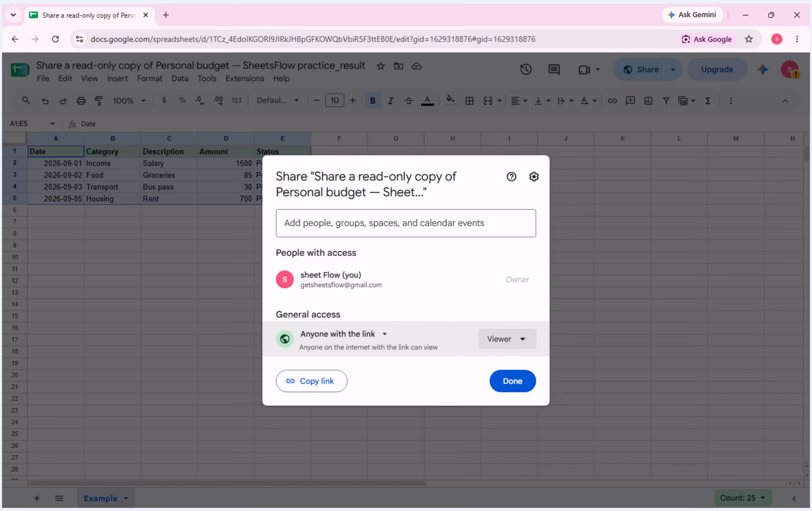812x511 pixels.
Task: Add a new sheet with plus button
Action: pyautogui.click(x=37, y=498)
